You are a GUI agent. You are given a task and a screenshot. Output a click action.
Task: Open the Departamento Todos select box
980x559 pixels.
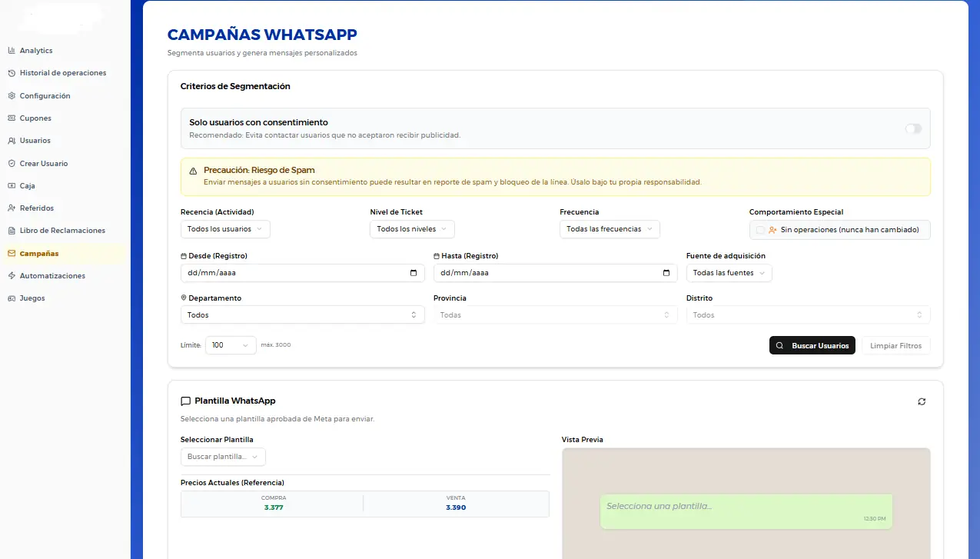303,315
